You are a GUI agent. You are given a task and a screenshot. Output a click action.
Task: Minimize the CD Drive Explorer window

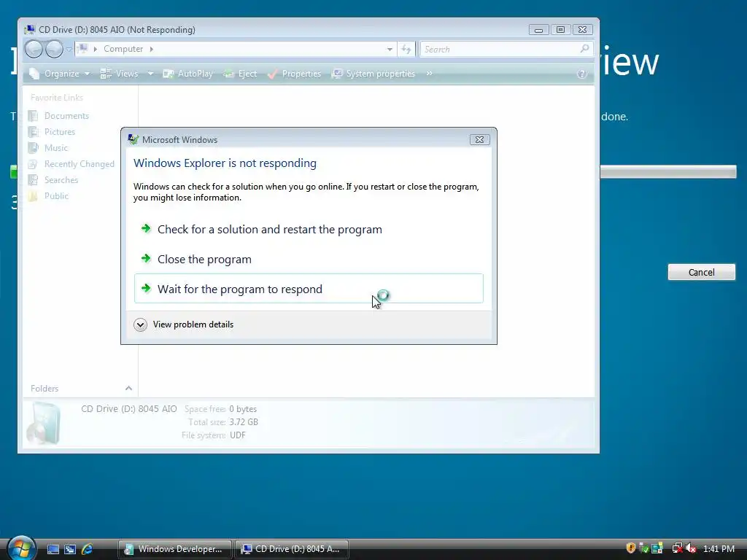(538, 29)
